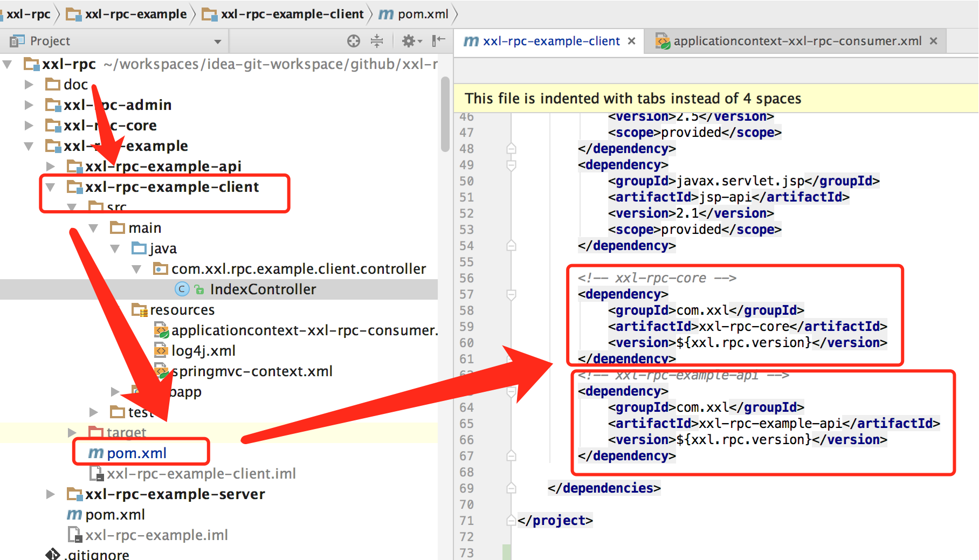Close the applicationcontext-xxl-rpc-consumer.xml tab
This screenshot has height=560, width=979.
(x=934, y=41)
